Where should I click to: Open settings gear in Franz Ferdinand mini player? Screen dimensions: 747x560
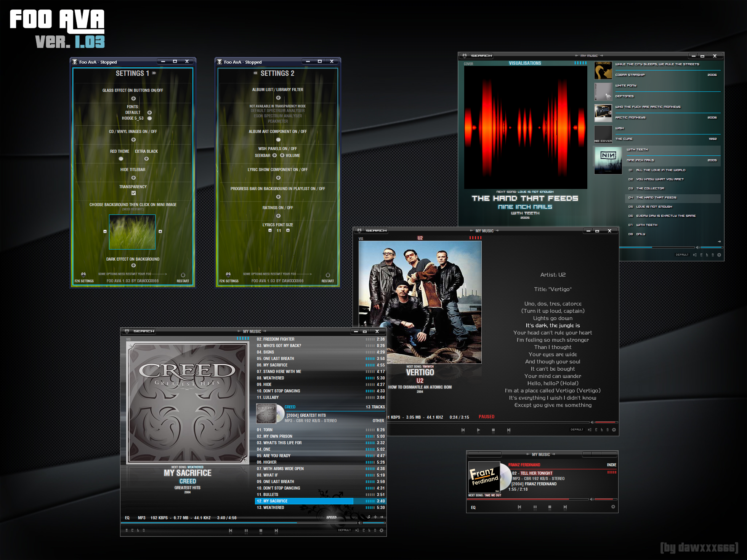(613, 507)
